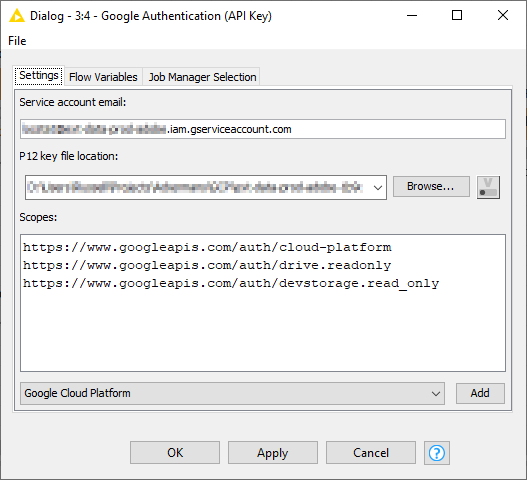Screen dimensions: 527x480
Task: Click the "Scopes:" label
Action: pyautogui.click(x=38, y=217)
